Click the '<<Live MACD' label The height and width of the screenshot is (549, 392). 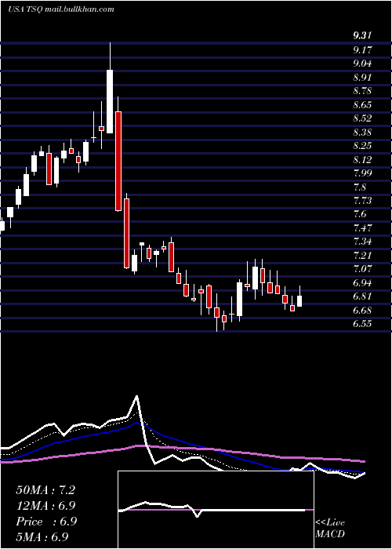tap(330, 529)
